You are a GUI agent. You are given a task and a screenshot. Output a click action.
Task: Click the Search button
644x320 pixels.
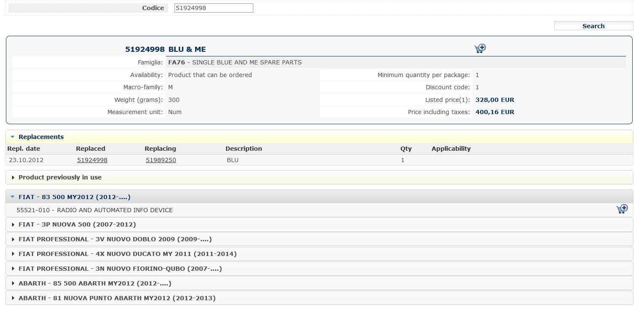point(593,26)
